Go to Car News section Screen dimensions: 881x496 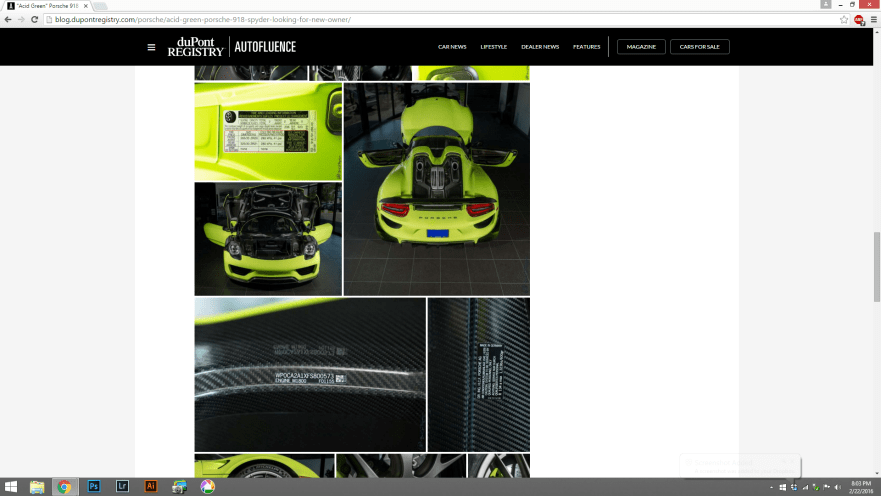pos(452,47)
